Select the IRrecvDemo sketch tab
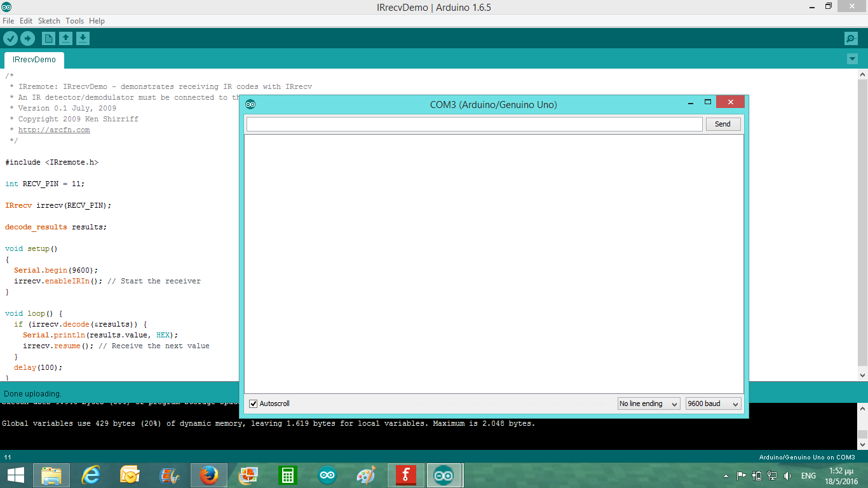Viewport: 868px width, 488px height. tap(34, 60)
